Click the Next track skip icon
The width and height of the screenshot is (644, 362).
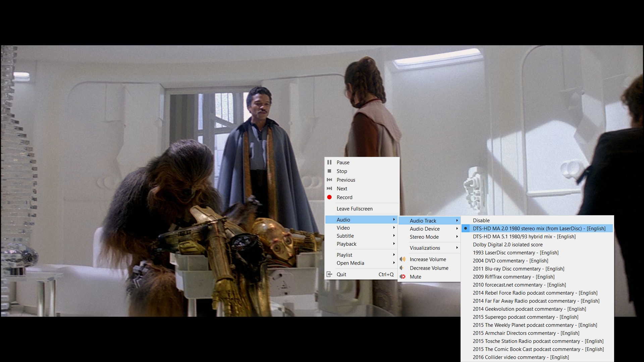pos(329,188)
